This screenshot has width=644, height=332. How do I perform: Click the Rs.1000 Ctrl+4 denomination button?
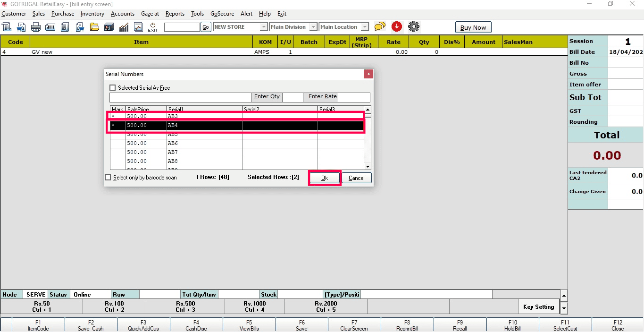pyautogui.click(x=255, y=307)
